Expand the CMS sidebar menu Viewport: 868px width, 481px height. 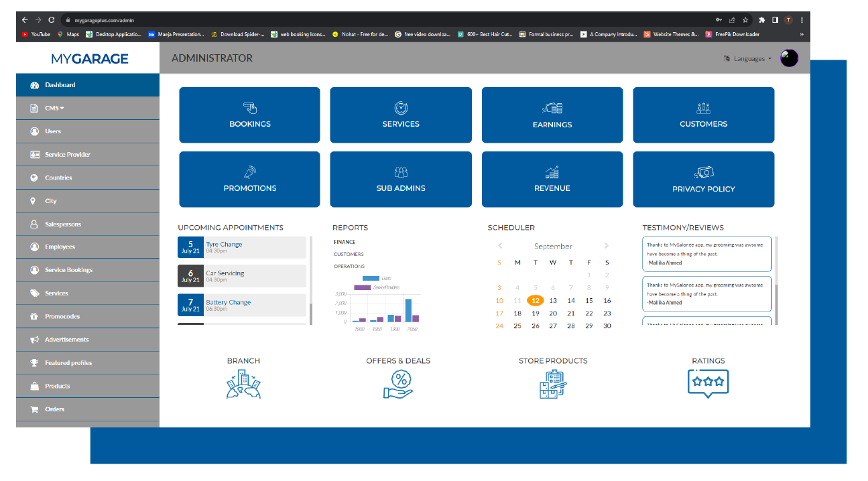coord(55,109)
